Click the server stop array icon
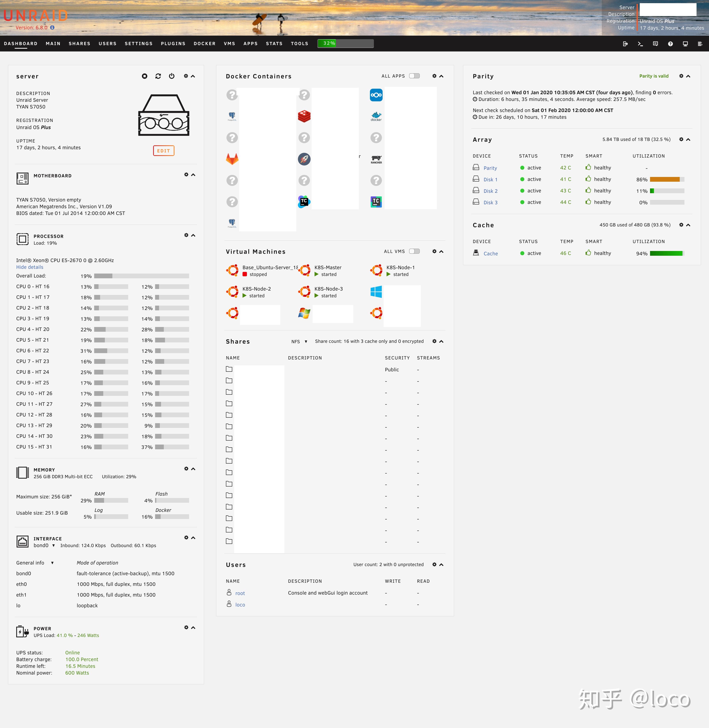 [144, 76]
